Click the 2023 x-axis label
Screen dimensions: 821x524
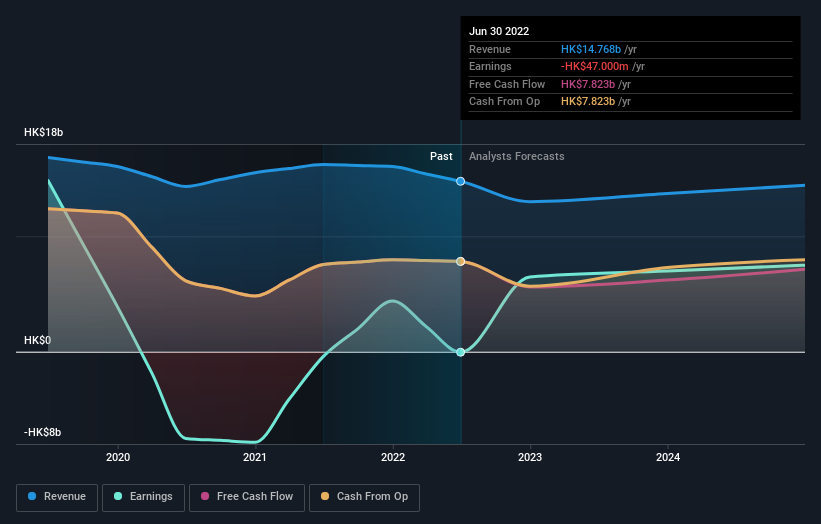tap(530, 457)
